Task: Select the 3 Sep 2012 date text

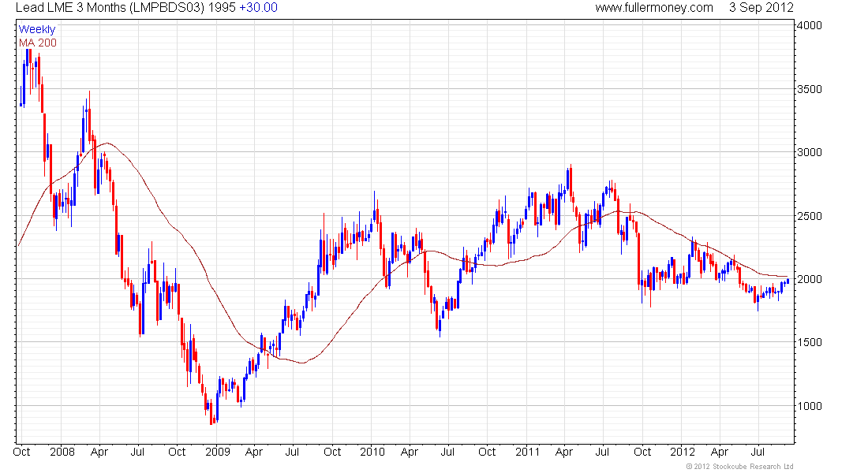Action: [x=761, y=8]
